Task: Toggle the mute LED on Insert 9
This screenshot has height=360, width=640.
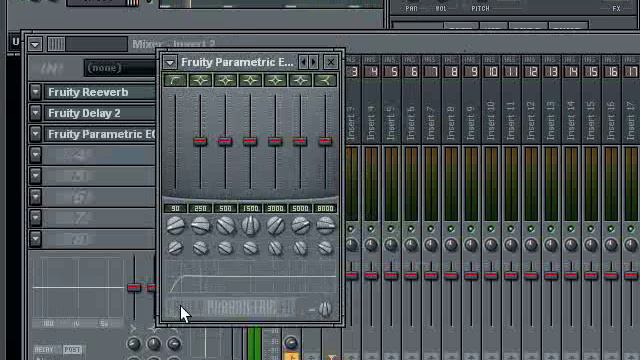Action: point(471,229)
